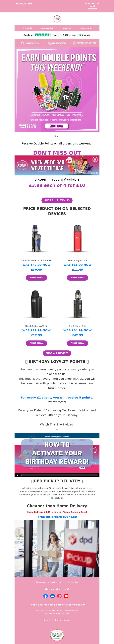Click the Shop All Flavours button
The width and height of the screenshot is (114, 644).
(57, 200)
